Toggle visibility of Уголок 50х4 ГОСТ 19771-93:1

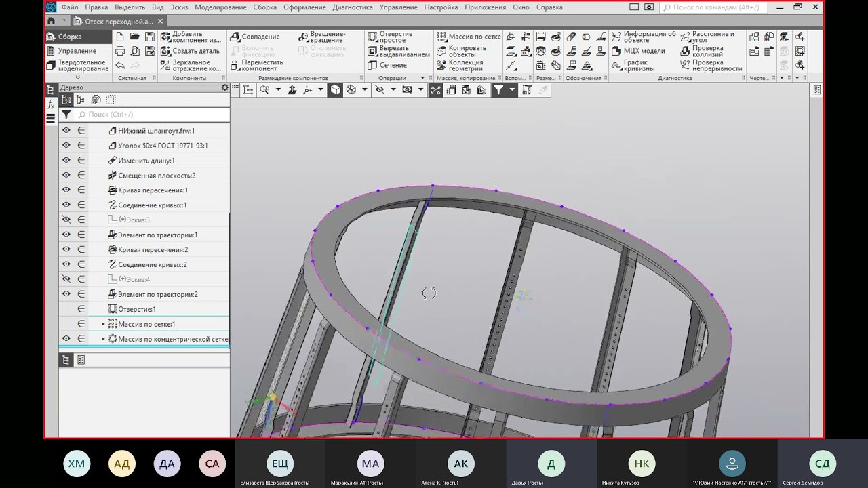[x=66, y=146]
